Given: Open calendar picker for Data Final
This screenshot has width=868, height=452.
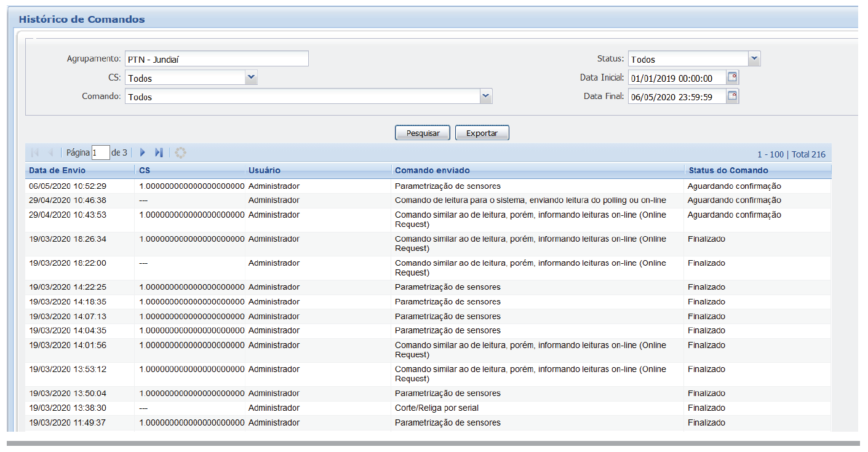Looking at the screenshot, I should [x=732, y=96].
